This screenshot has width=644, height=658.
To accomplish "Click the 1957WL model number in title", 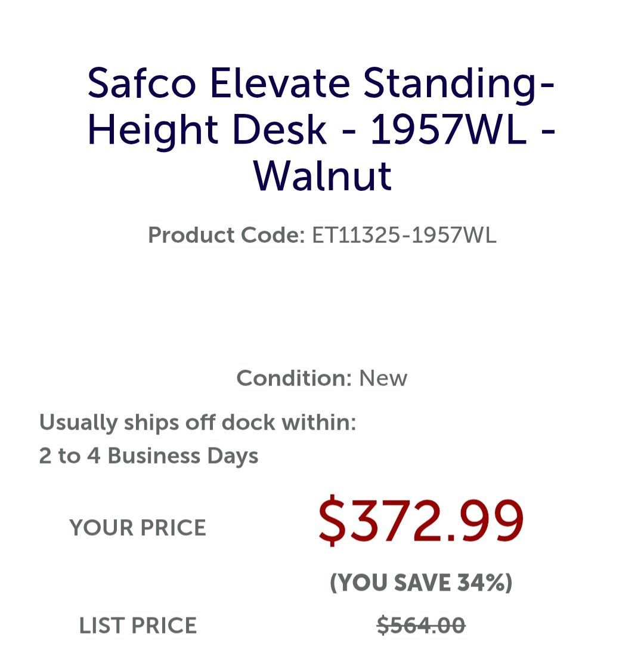I will pos(448,129).
